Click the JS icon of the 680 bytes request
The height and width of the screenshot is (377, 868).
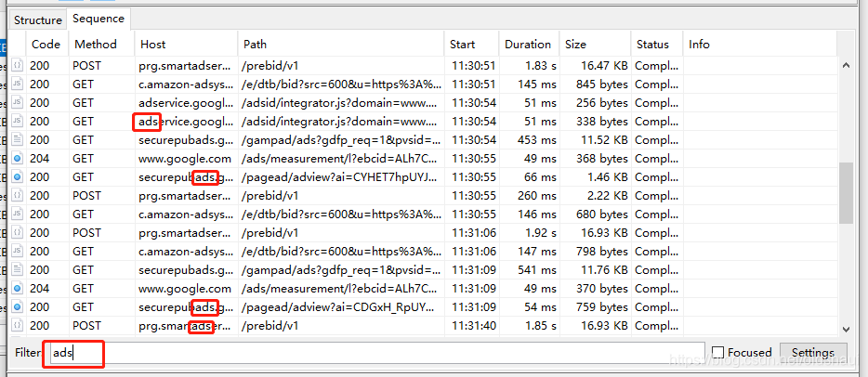[17, 214]
